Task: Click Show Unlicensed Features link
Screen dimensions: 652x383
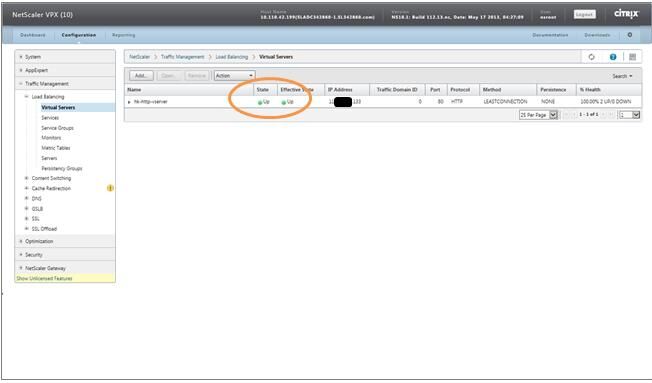Action: [44, 279]
